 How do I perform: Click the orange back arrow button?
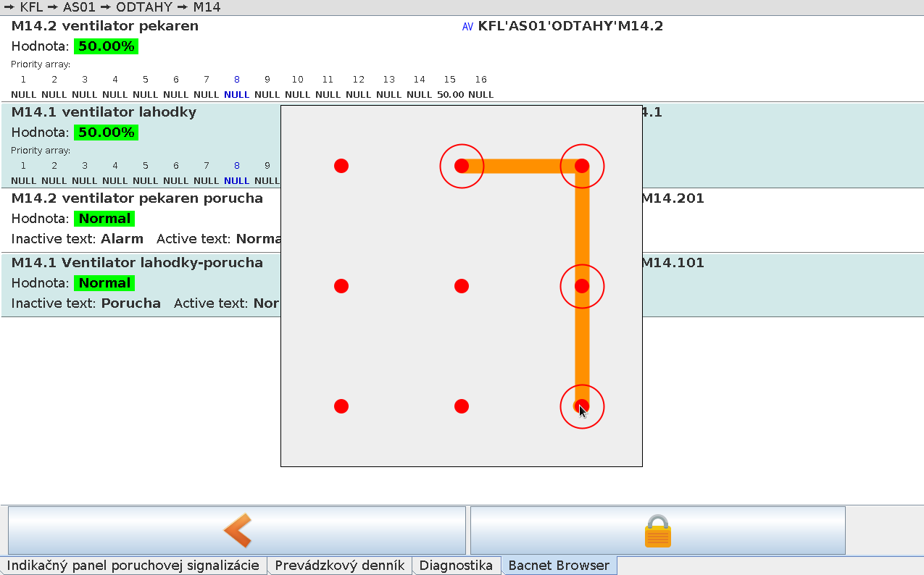[237, 531]
